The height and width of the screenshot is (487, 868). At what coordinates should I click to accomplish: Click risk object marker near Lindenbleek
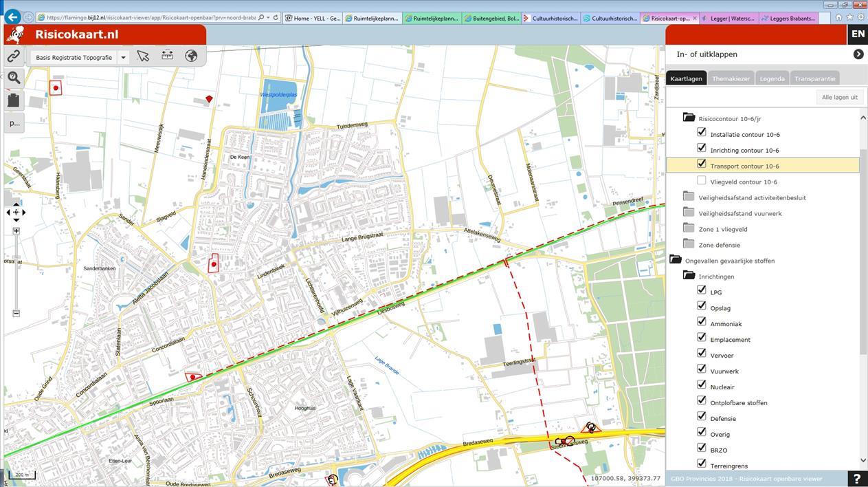[x=214, y=263]
